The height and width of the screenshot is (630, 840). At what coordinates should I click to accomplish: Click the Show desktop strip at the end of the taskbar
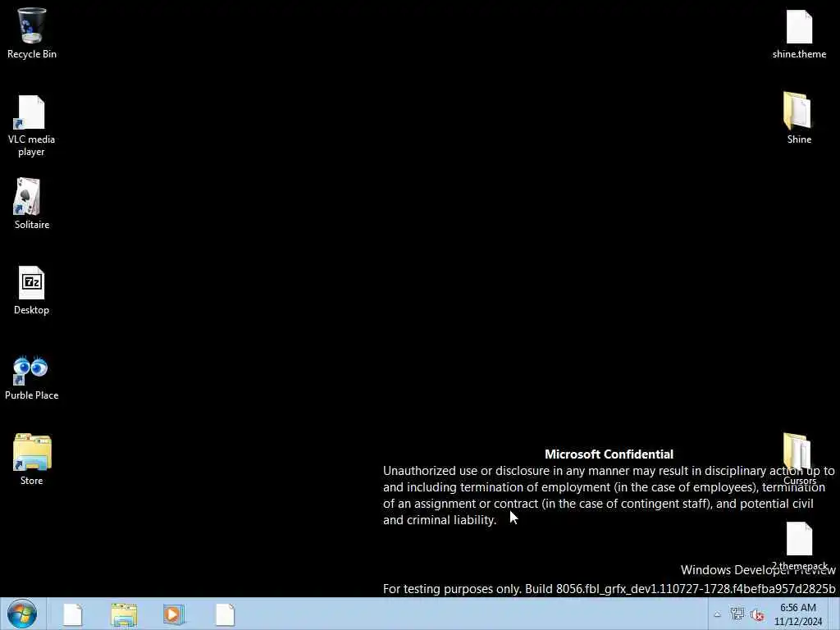pyautogui.click(x=834, y=614)
